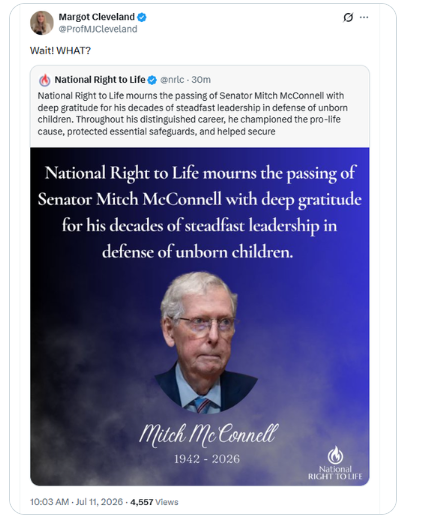Click the 4,557 Views counter

pos(154,502)
